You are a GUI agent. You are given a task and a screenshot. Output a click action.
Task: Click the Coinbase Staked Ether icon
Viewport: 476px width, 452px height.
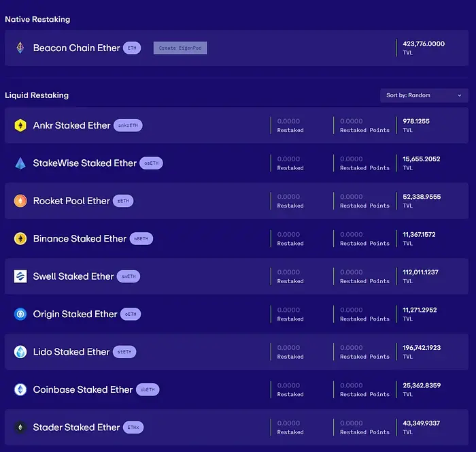20,390
